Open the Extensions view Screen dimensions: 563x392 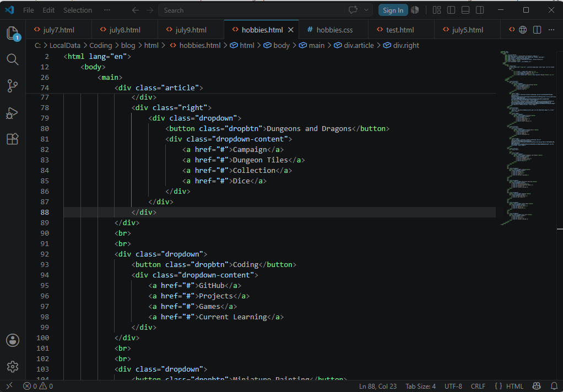pyautogui.click(x=13, y=139)
